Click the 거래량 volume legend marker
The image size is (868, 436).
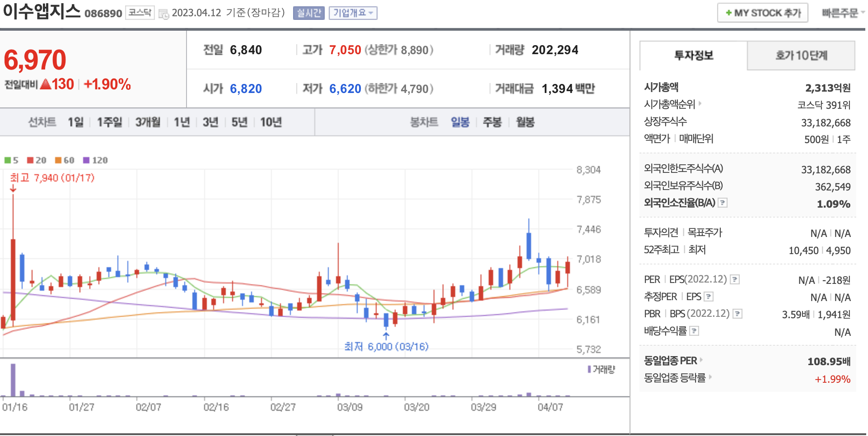pyautogui.click(x=589, y=370)
